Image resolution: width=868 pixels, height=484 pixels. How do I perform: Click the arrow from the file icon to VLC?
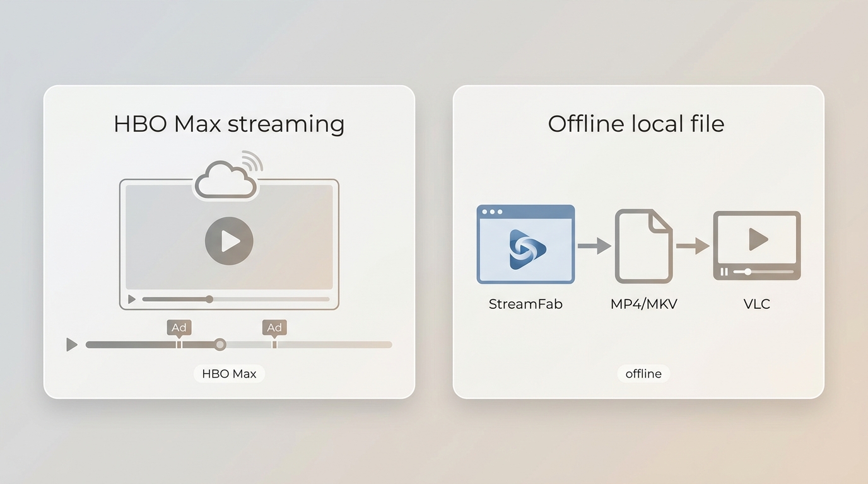(x=693, y=246)
